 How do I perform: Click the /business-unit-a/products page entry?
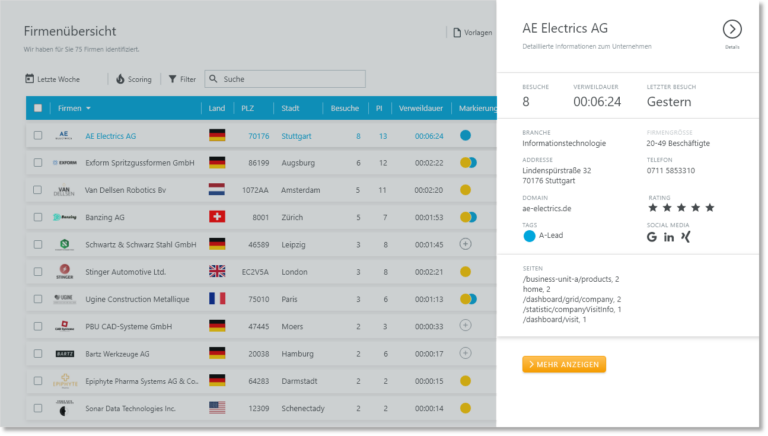coord(571,279)
